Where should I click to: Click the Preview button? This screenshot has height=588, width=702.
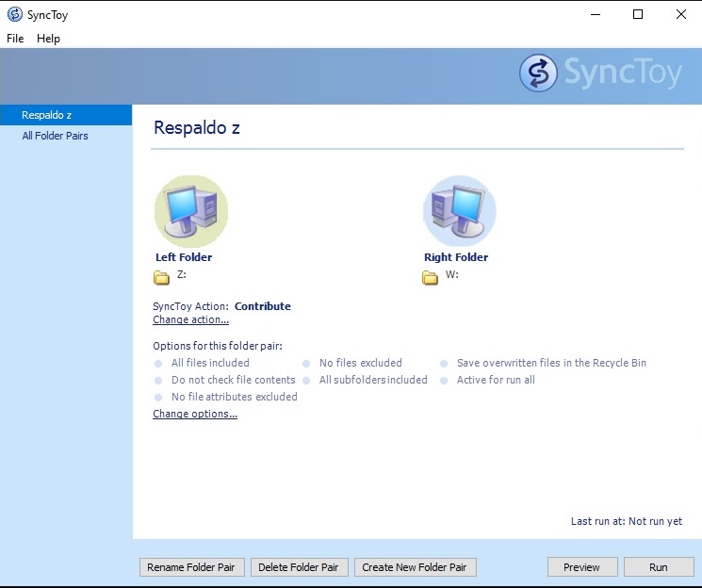coord(581,567)
